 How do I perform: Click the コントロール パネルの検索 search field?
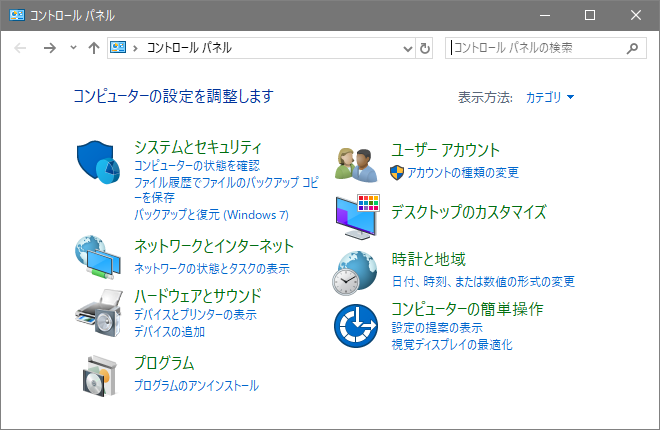point(535,47)
